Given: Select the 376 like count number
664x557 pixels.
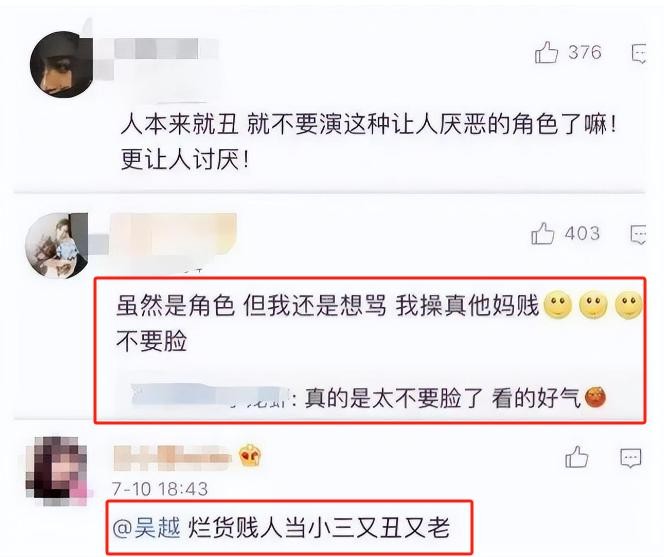Looking at the screenshot, I should tap(585, 53).
